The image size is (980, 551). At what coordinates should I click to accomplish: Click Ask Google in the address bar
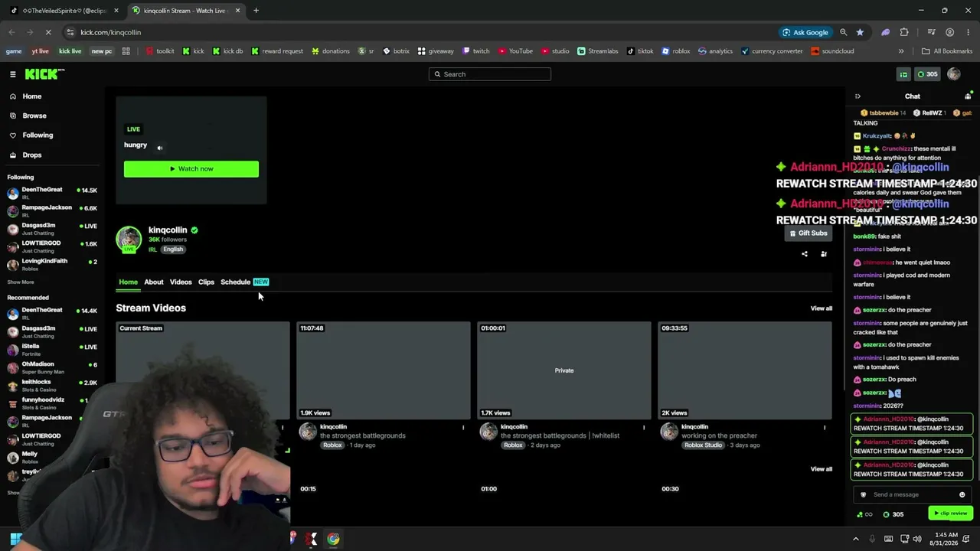pyautogui.click(x=805, y=32)
